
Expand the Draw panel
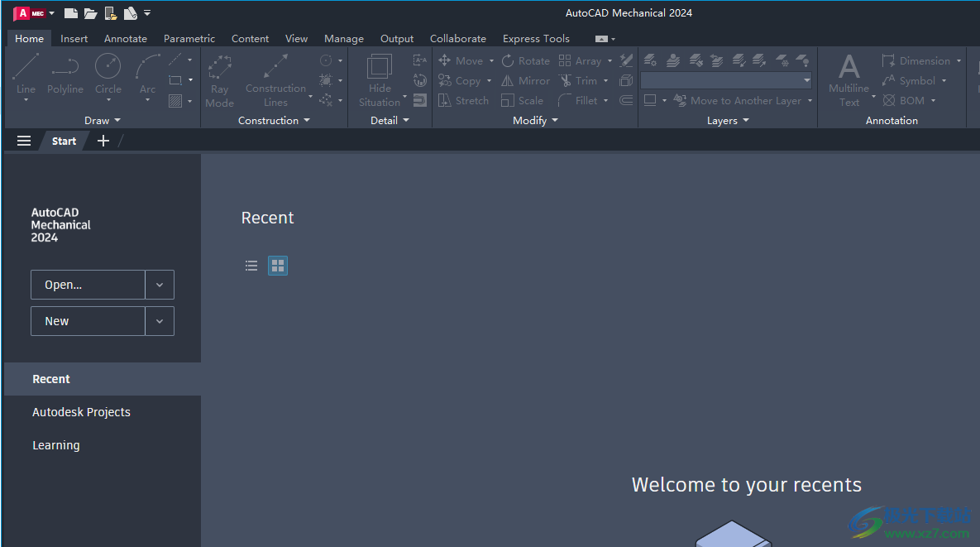pos(102,120)
